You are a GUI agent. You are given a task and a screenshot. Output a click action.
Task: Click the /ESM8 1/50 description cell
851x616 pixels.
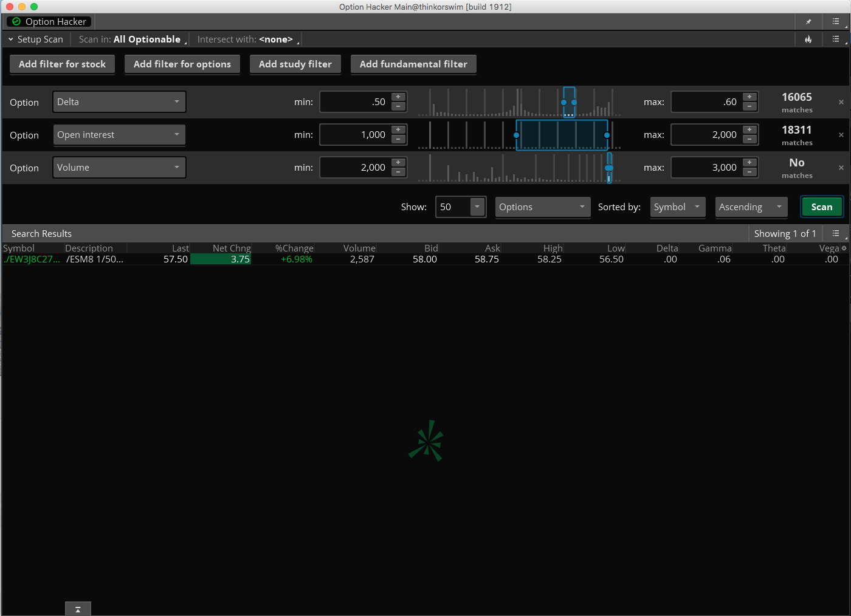click(95, 259)
